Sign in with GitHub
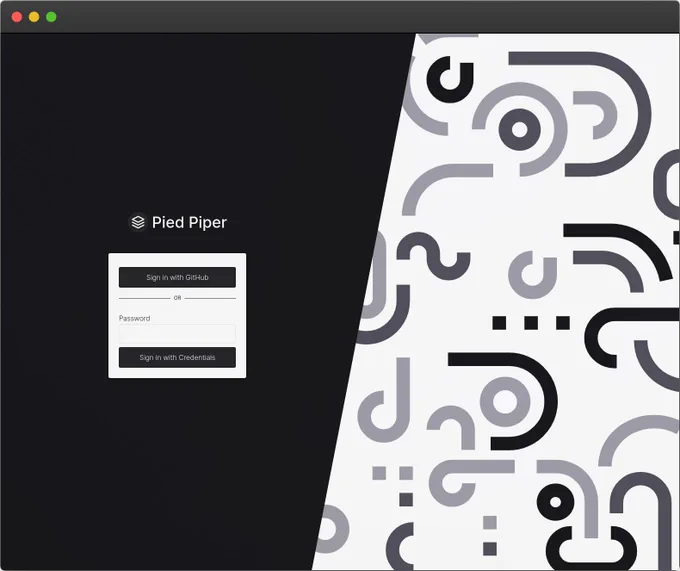The height and width of the screenshot is (571, 680). [177, 277]
